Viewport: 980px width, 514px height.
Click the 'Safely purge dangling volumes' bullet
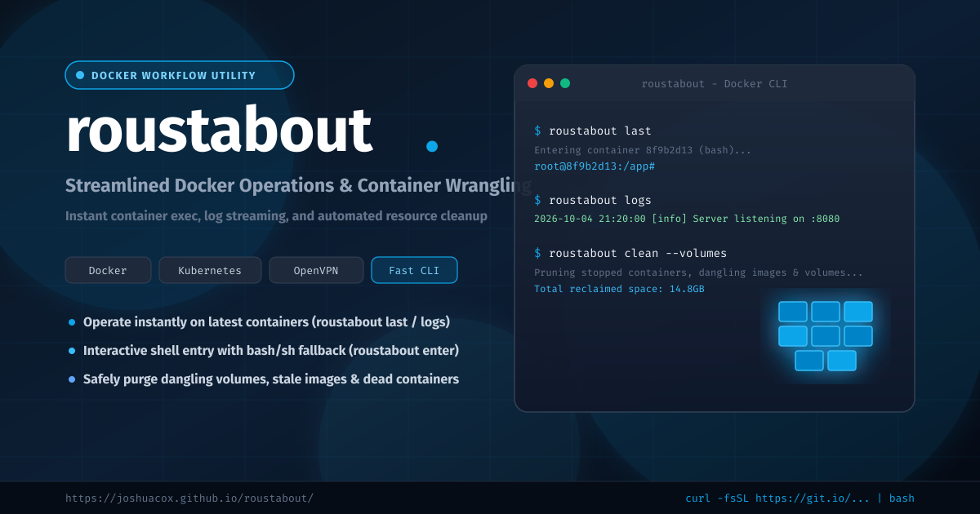point(271,379)
